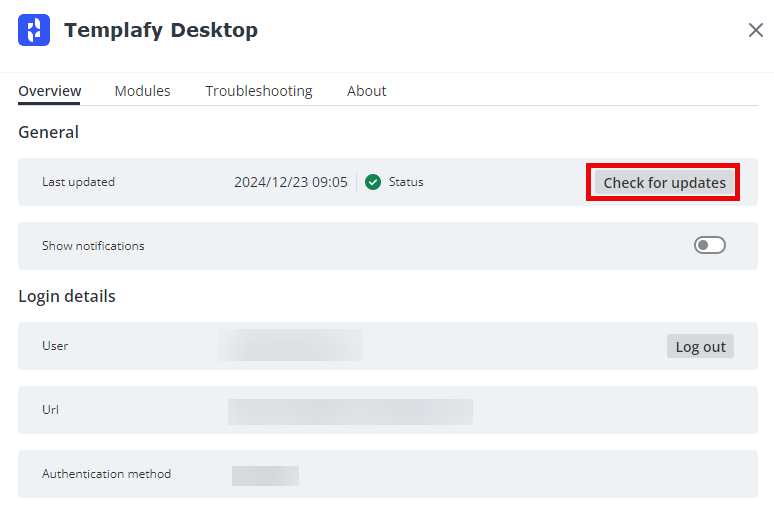
Task: Click the green Status checkmark icon
Action: [x=373, y=182]
